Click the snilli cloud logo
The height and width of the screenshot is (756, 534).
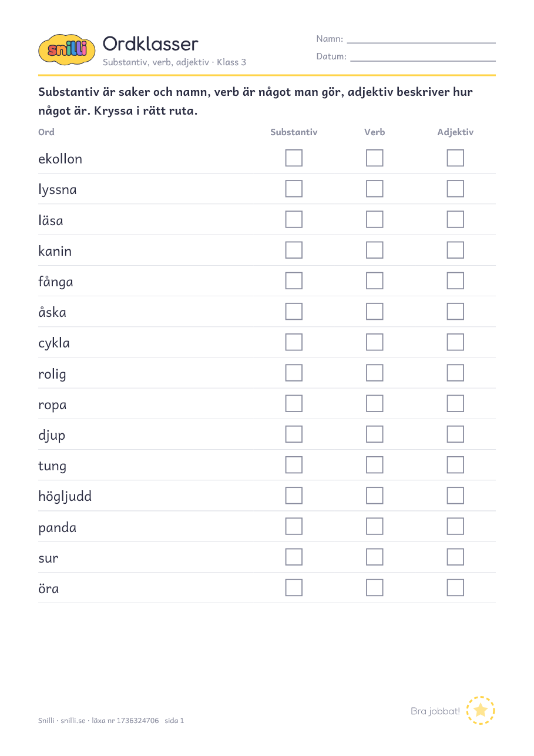click(x=66, y=49)
